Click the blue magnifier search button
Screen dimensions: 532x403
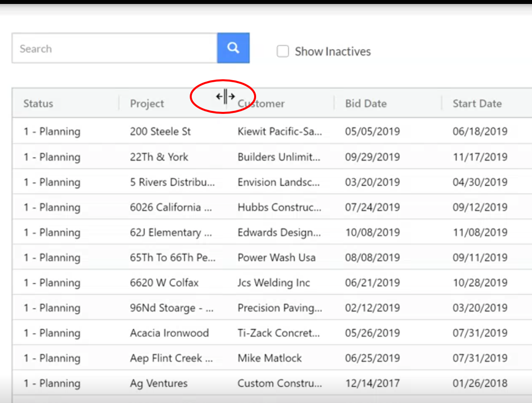coord(233,48)
